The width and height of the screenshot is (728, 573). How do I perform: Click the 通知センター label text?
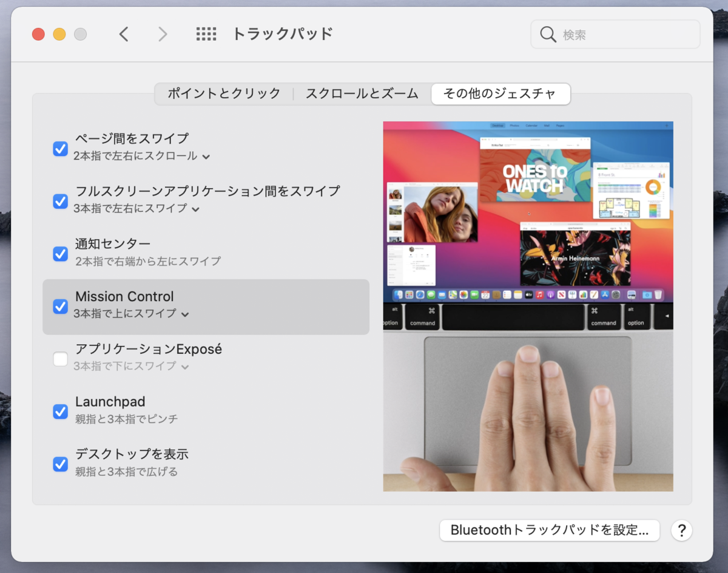point(113,244)
